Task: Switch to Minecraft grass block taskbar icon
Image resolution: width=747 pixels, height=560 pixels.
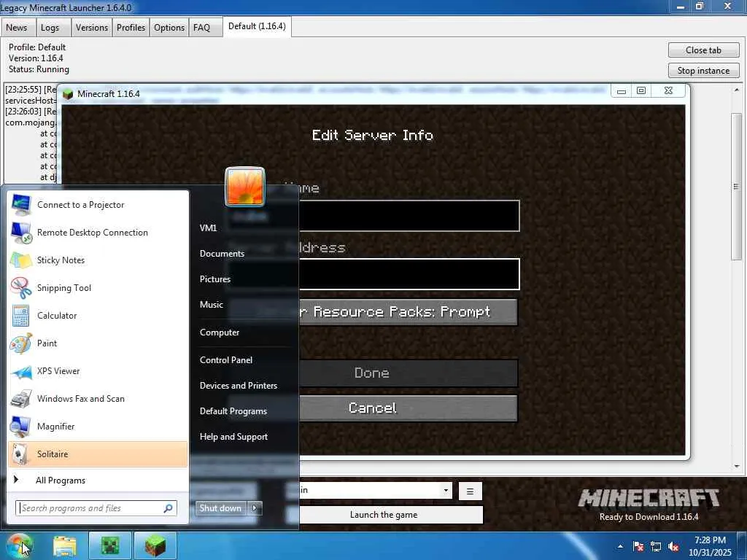Action: click(155, 546)
